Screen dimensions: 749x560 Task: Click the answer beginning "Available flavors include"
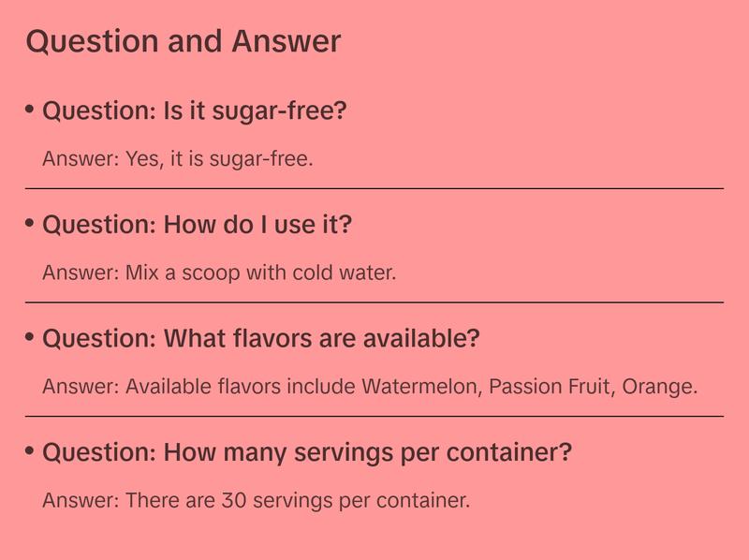(370, 386)
